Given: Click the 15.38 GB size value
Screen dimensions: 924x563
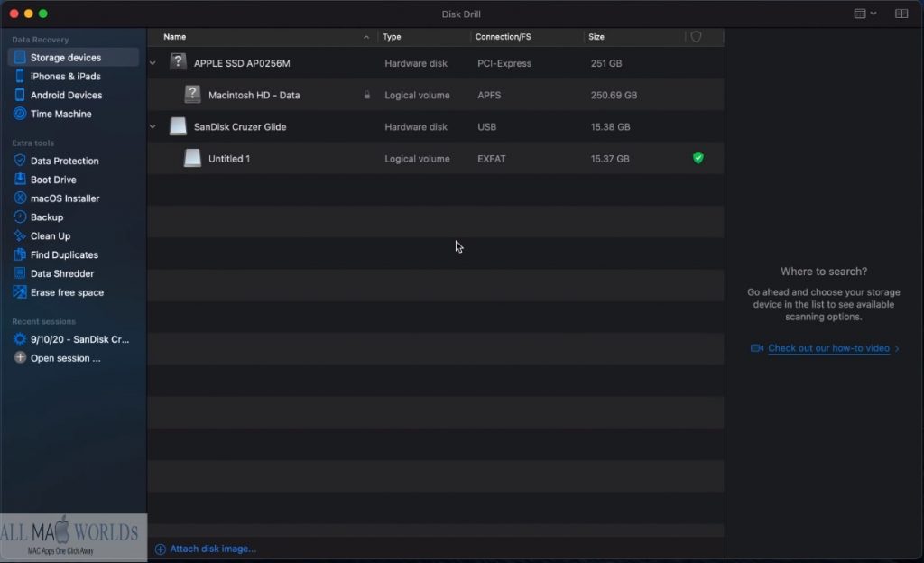Looking at the screenshot, I should (x=611, y=126).
